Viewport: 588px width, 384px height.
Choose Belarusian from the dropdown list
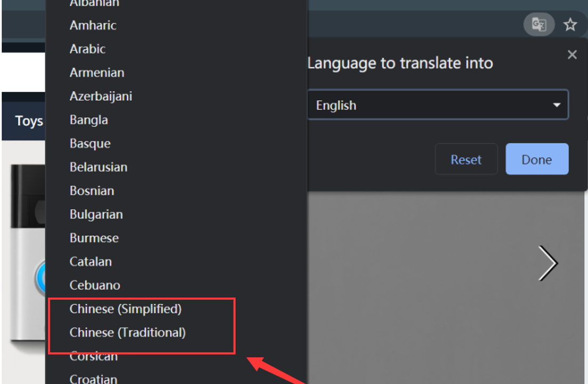coord(98,167)
